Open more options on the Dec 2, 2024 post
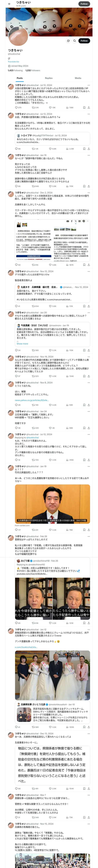98x868 pixels. pyautogui.click(x=89, y=192)
